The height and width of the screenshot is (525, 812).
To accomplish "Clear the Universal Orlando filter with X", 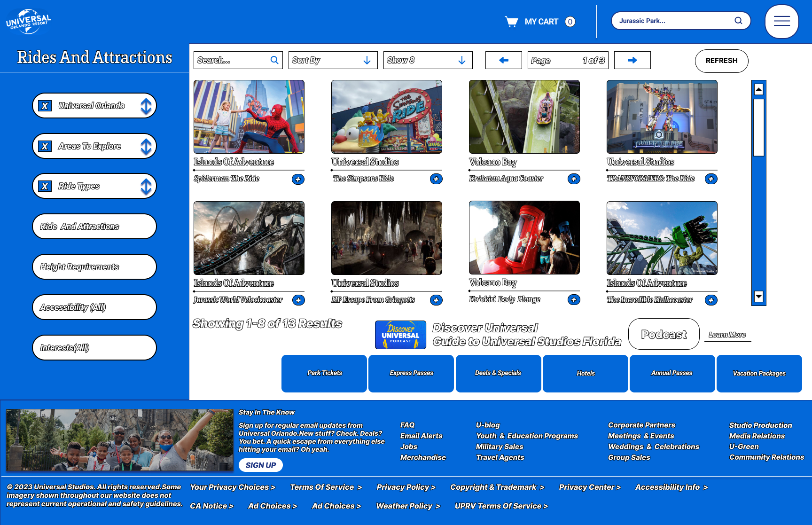I will tap(45, 106).
